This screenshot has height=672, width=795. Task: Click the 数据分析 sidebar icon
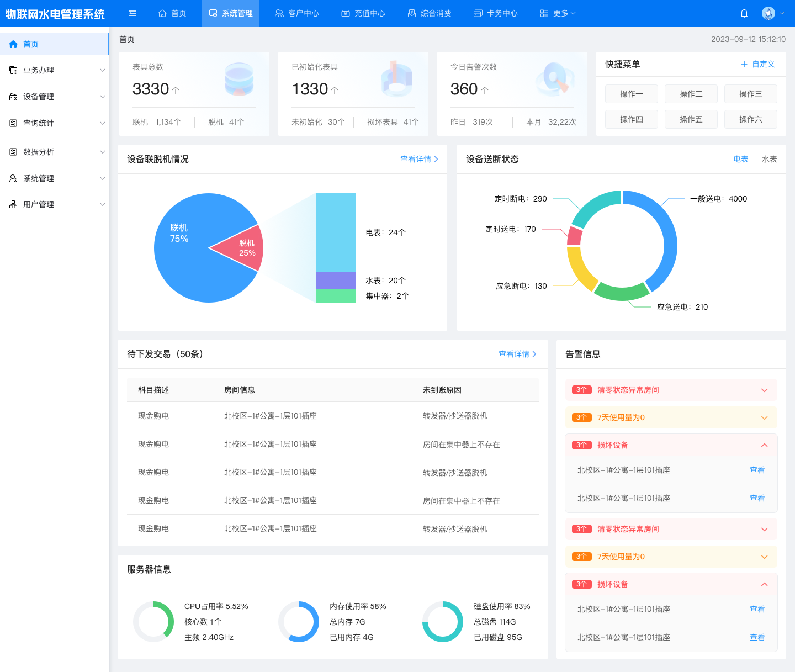tap(13, 152)
